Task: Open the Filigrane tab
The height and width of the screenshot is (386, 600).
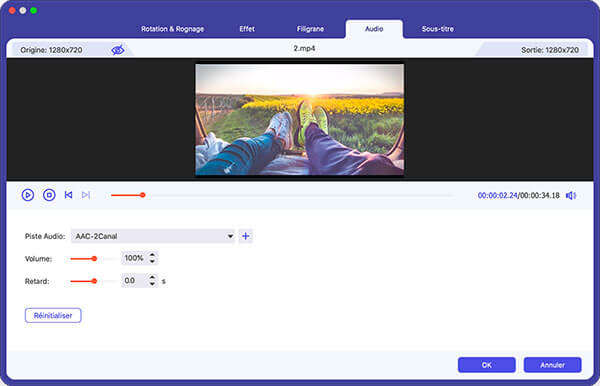Action: pyautogui.click(x=310, y=29)
